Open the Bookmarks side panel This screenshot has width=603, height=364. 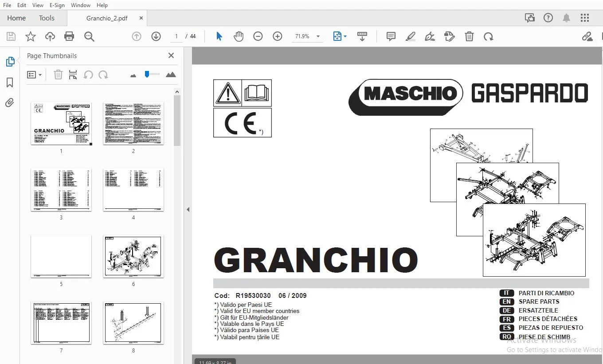click(x=10, y=82)
